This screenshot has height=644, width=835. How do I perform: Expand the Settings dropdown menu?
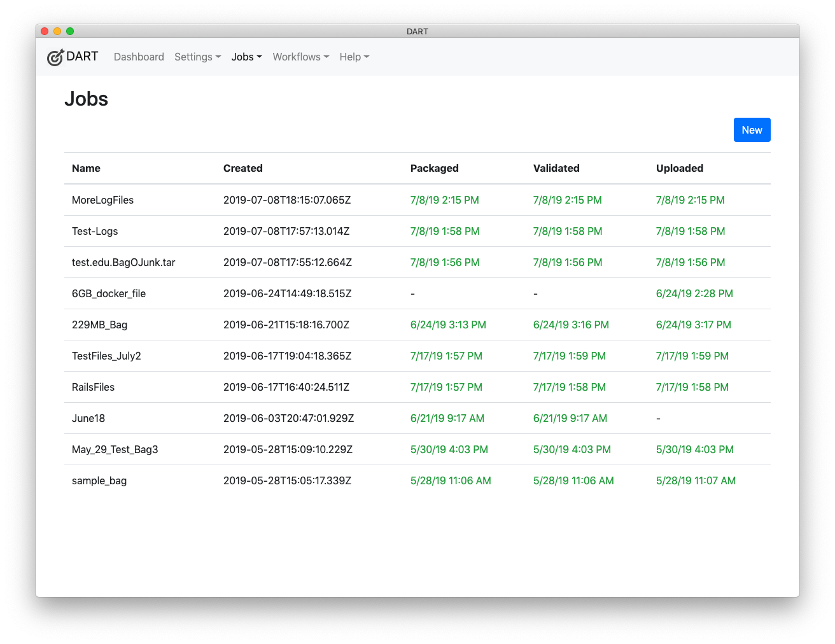[197, 57]
